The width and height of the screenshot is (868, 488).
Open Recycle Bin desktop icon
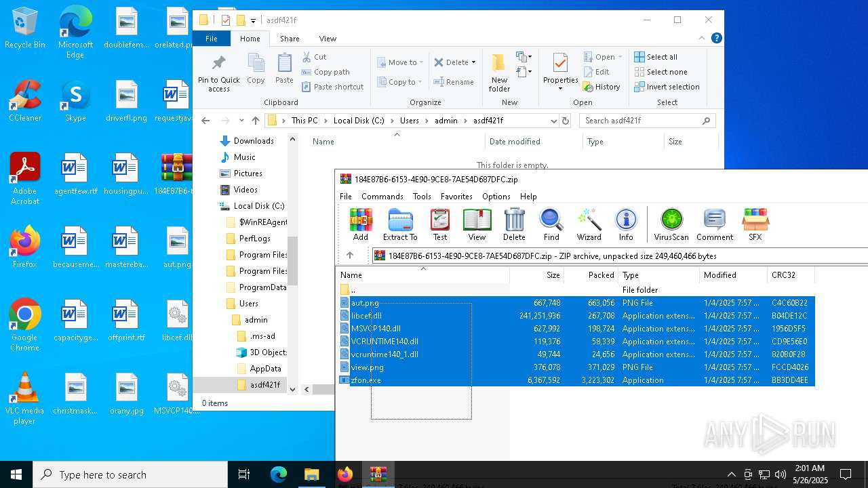25,28
